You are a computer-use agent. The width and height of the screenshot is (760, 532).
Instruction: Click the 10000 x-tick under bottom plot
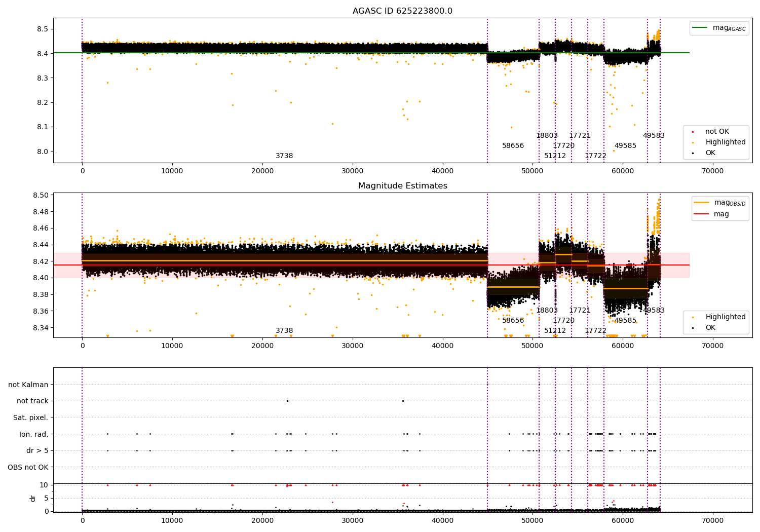point(172,521)
